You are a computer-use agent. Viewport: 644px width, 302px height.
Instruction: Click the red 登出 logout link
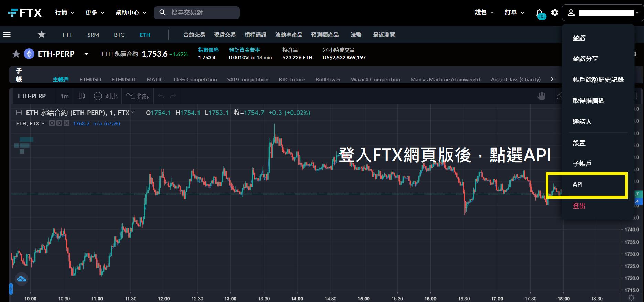point(579,206)
